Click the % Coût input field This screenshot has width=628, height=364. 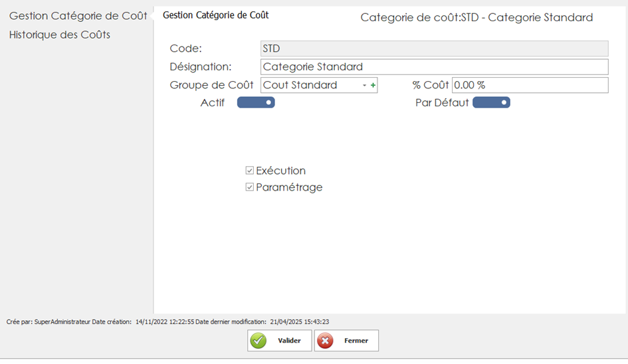(530, 85)
